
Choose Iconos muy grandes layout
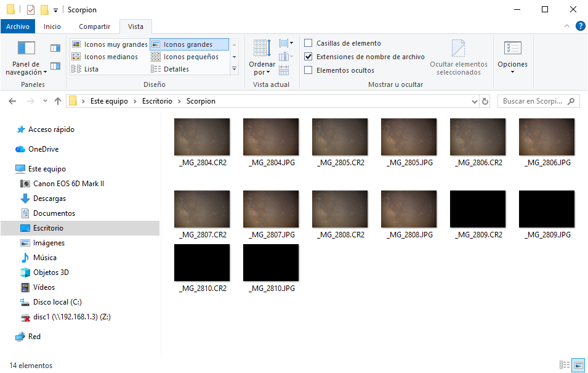pos(110,44)
